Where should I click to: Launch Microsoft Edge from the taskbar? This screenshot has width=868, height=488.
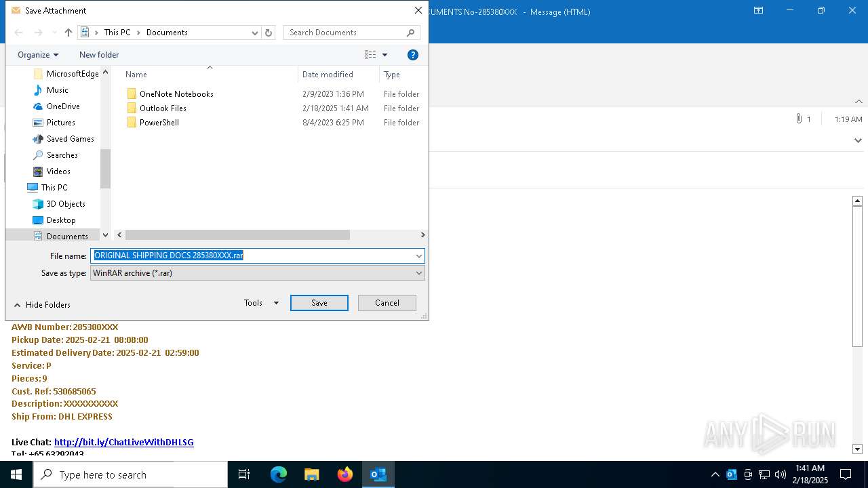click(x=279, y=474)
